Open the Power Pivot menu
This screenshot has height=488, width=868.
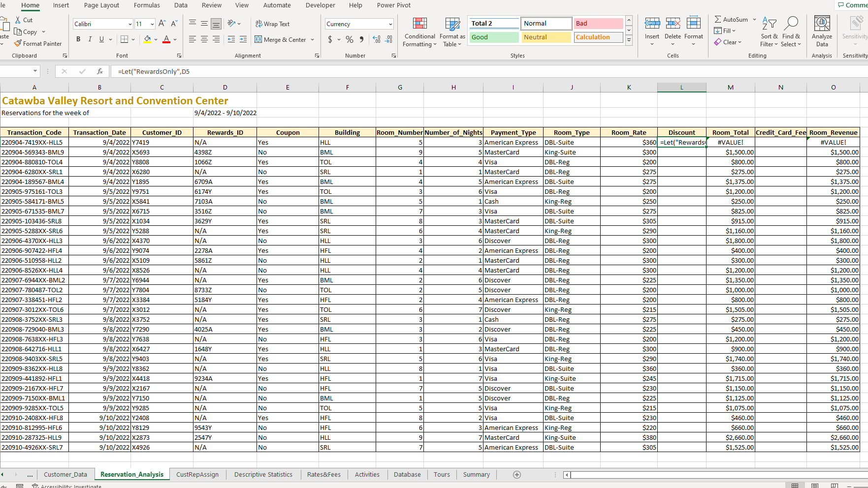tap(393, 5)
